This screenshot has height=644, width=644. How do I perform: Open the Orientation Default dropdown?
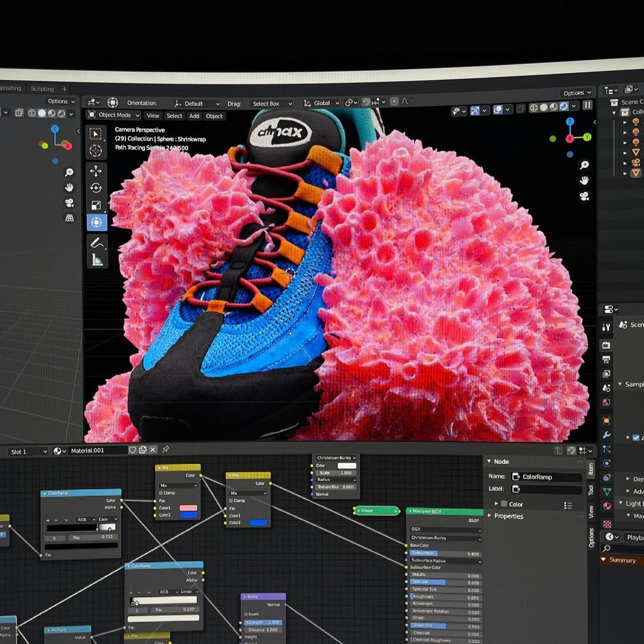pos(197,104)
